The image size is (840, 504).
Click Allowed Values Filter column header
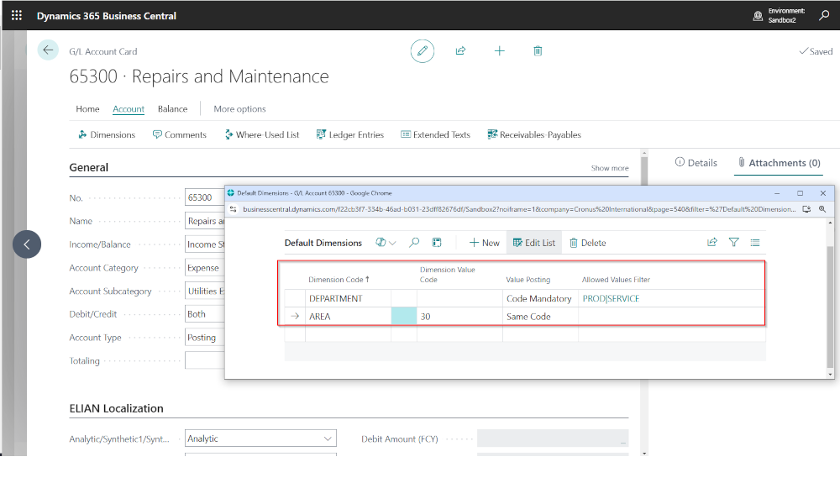[616, 280]
